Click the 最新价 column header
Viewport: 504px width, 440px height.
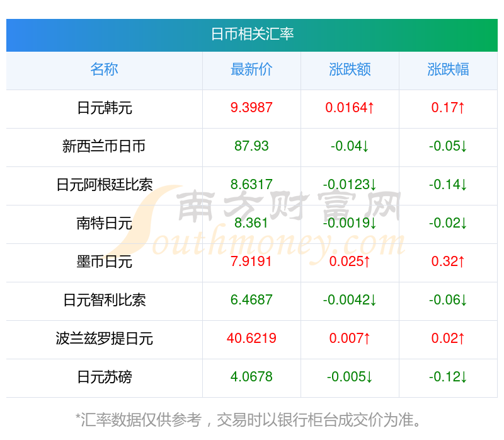pyautogui.click(x=251, y=69)
